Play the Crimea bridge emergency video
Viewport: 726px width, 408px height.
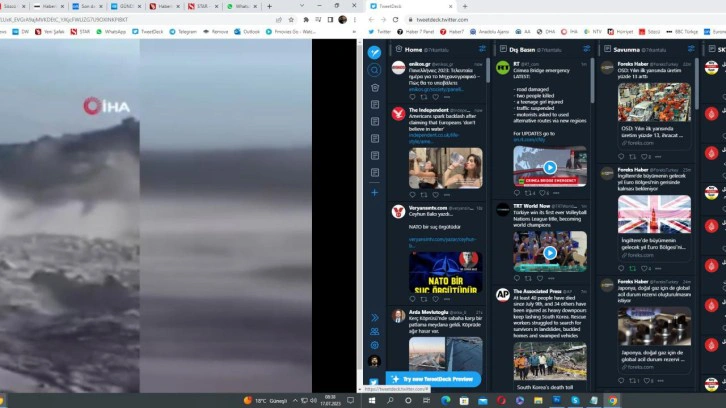click(550, 167)
